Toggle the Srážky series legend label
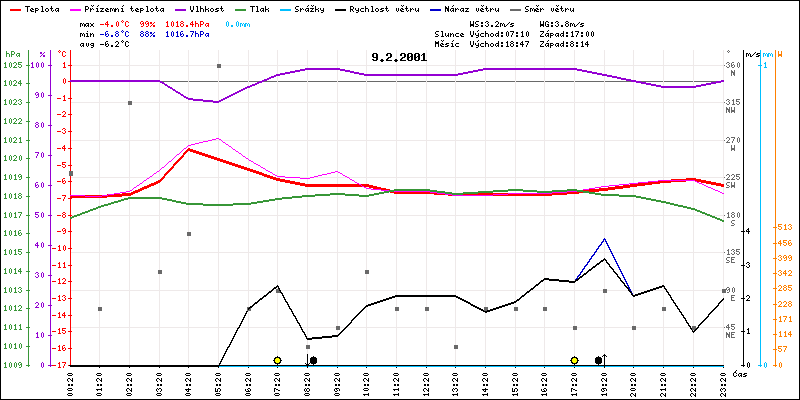800x400 pixels. pyautogui.click(x=315, y=7)
